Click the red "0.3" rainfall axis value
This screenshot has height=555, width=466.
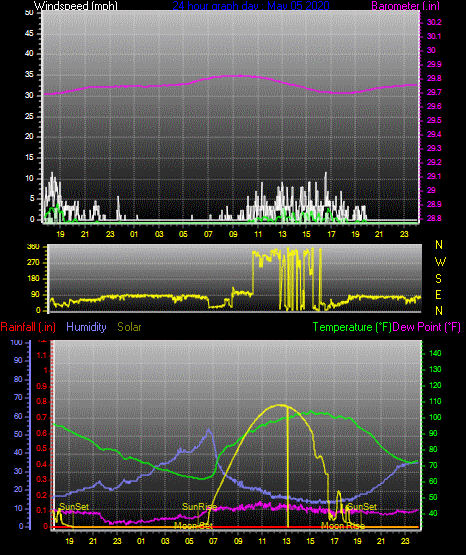tap(42, 479)
